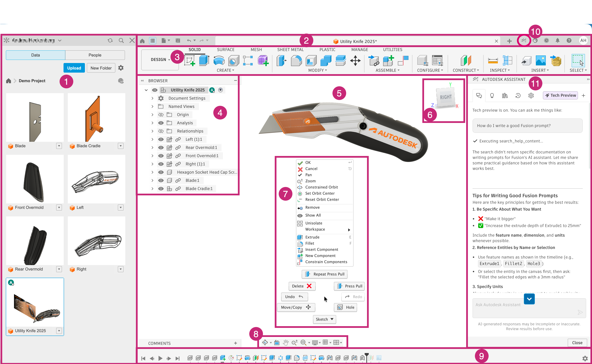The image size is (592, 364).
Task: Click the Delete marking menu button
Action: (x=302, y=286)
